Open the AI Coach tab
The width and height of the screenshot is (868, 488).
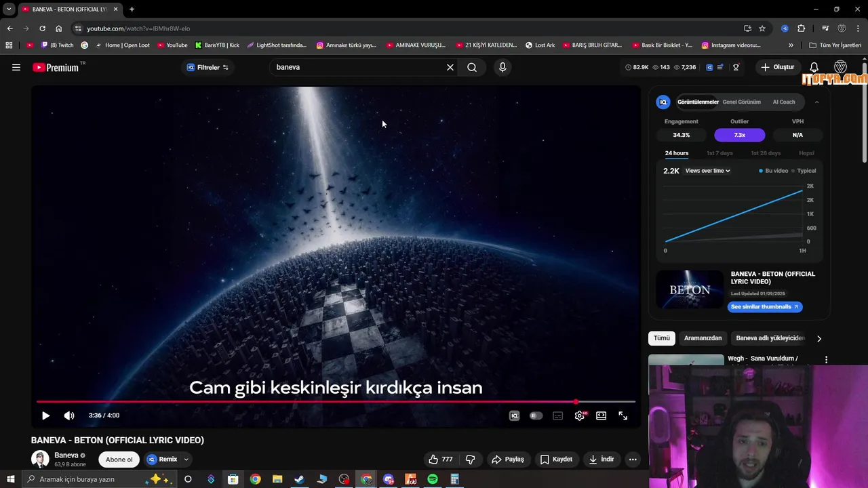[x=784, y=102]
